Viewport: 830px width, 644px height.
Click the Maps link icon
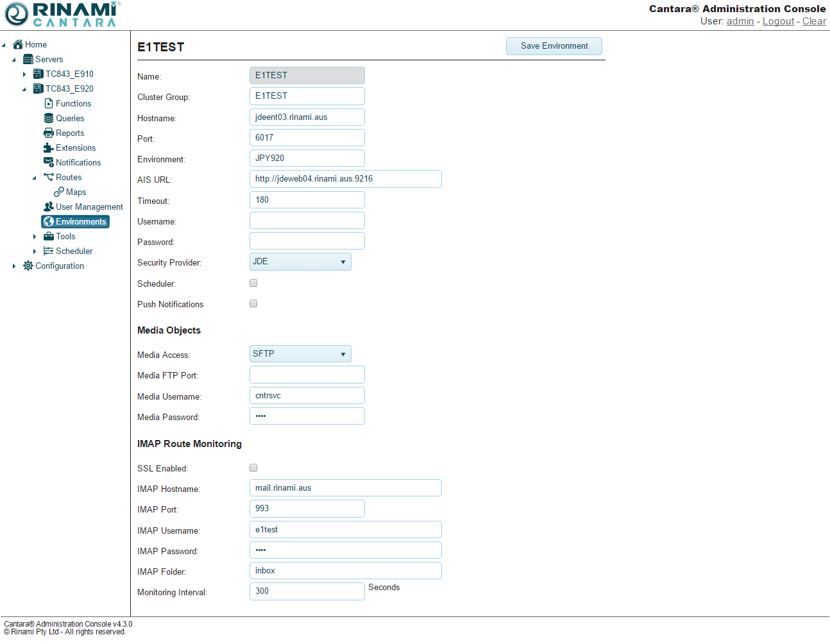[59, 192]
